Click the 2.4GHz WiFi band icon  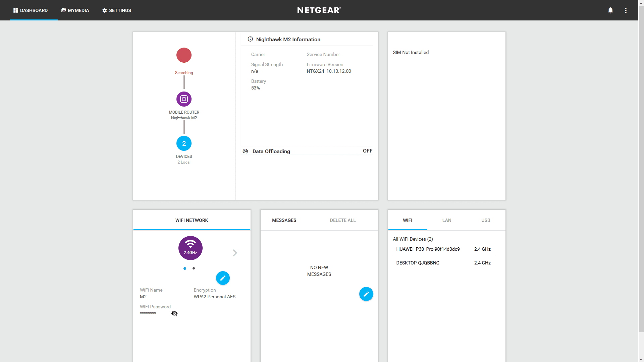click(x=190, y=248)
